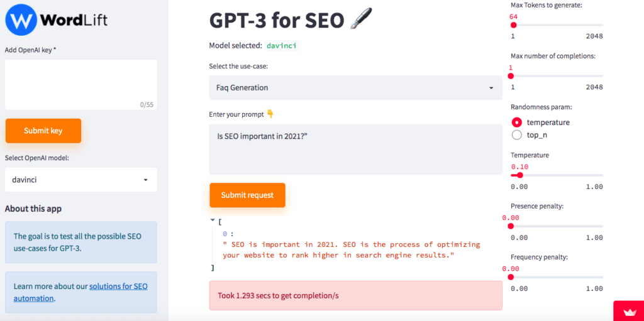This screenshot has width=644, height=321.
Task: Click the Submit request button
Action: [247, 195]
